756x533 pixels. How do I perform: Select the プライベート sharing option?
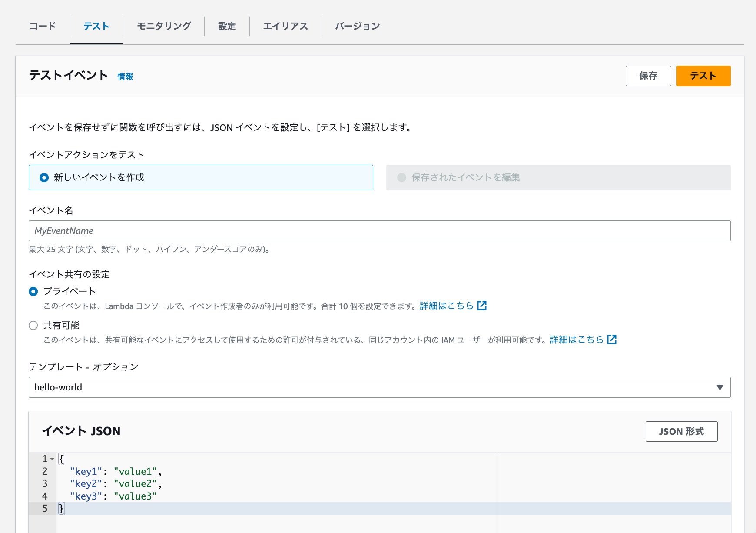coord(33,291)
